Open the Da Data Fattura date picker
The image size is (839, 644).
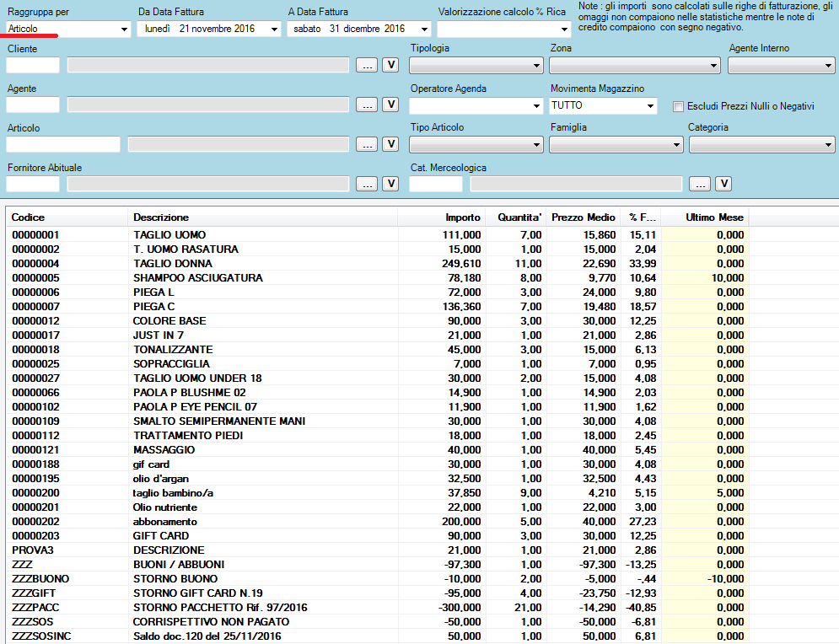pos(272,29)
